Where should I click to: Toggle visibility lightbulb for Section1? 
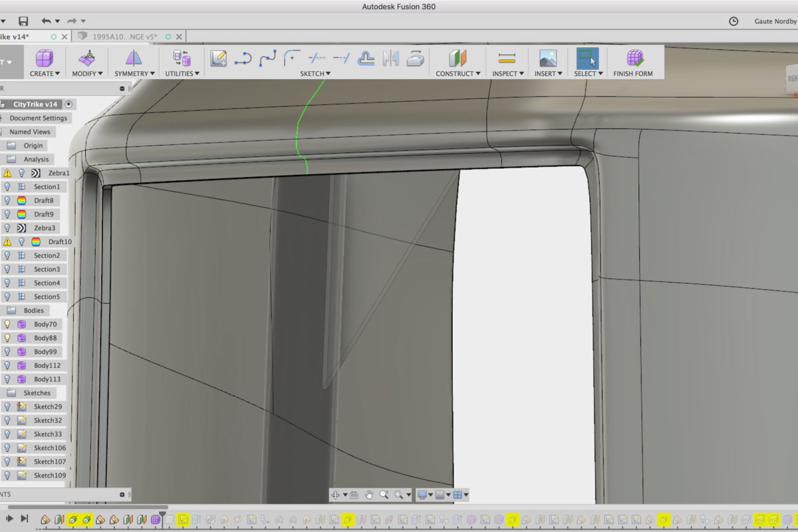(7, 187)
